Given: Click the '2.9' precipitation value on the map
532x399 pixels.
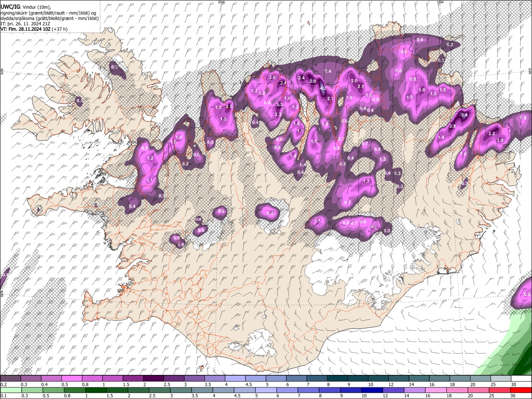Looking at the screenshot, I should click(313, 81).
